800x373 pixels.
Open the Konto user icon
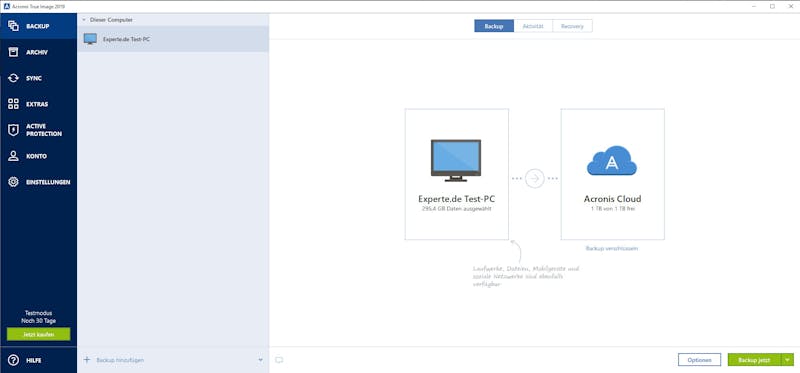click(x=14, y=156)
